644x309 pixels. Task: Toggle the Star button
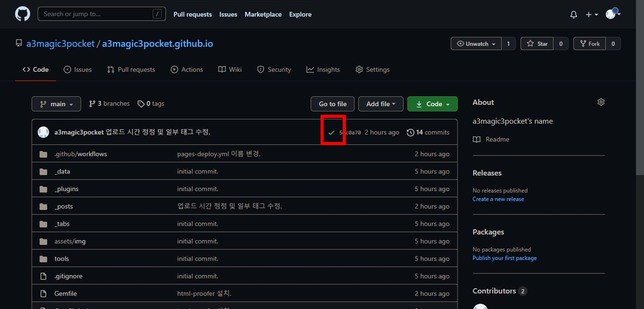click(x=537, y=44)
